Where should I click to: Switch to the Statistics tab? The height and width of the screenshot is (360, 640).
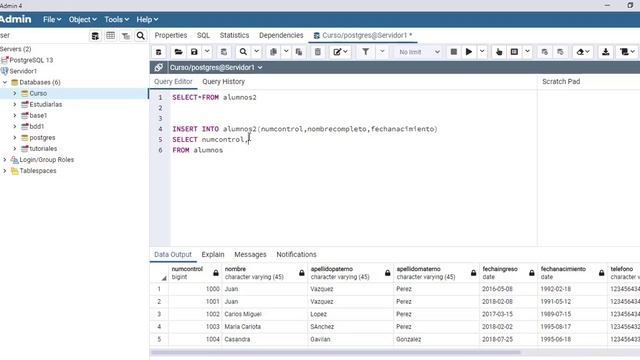coord(234,36)
